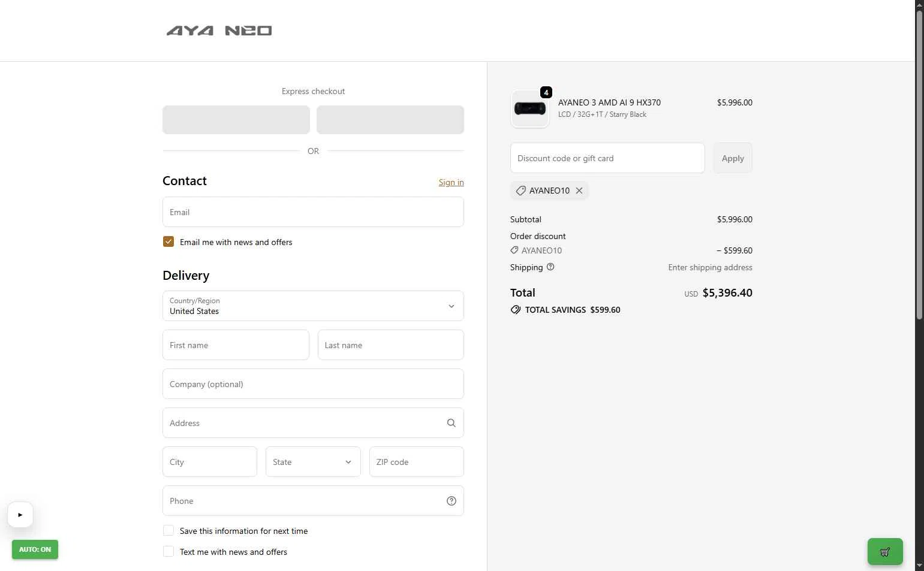The image size is (924, 571).
Task: Click the first express checkout button
Action: (236, 120)
